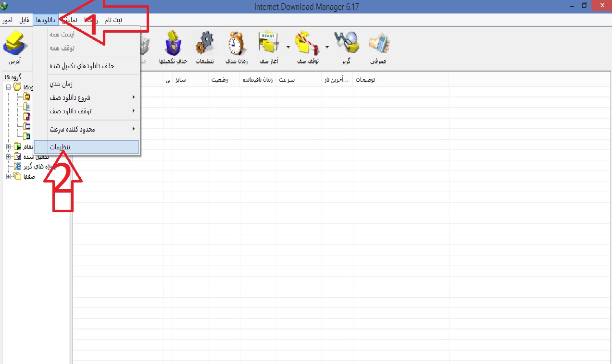Screen dimensions: 612x364
Task: Click the گروه ها panel header
Action: [x=13, y=77]
